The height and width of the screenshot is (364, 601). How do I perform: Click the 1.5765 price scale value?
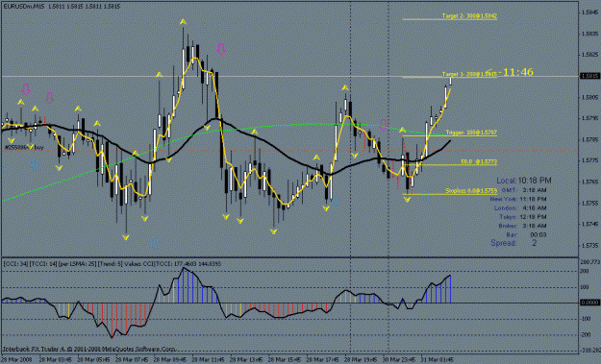589,182
